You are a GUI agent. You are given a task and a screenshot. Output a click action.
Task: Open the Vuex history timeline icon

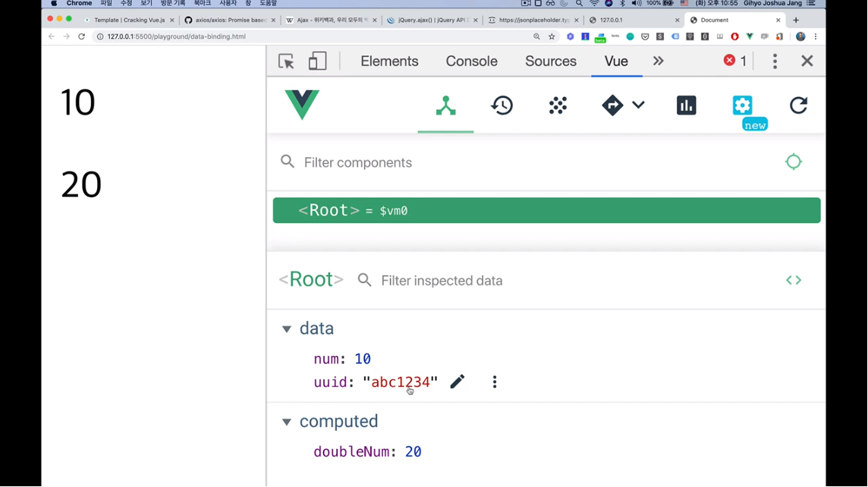tap(502, 106)
